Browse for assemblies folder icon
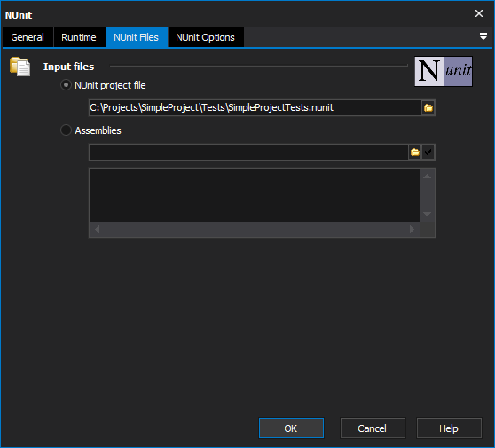Screen dimensions: 495x448 (415, 153)
